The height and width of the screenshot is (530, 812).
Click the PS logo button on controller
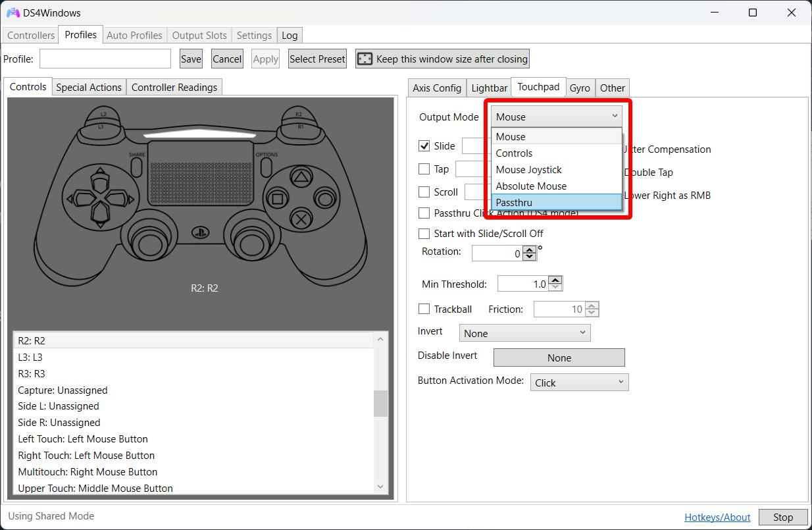coord(200,232)
